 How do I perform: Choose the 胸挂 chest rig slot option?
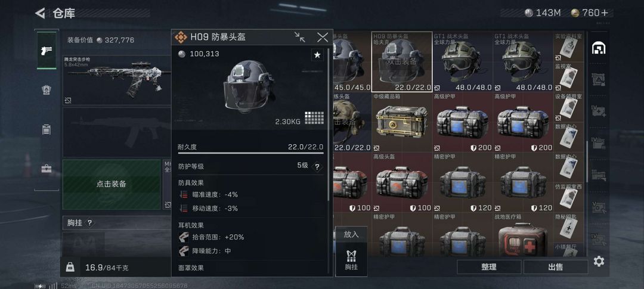tap(351, 259)
